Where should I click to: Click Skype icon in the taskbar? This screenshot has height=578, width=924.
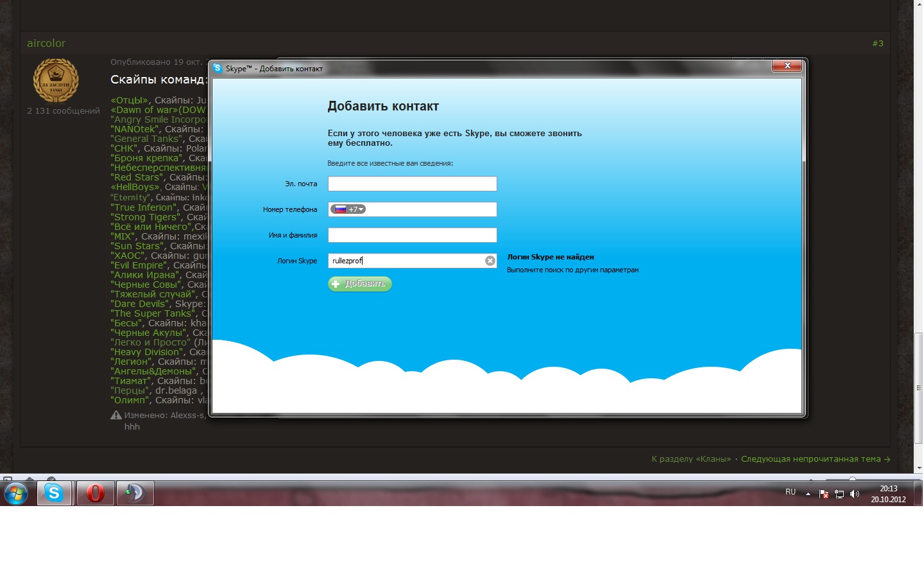point(55,493)
